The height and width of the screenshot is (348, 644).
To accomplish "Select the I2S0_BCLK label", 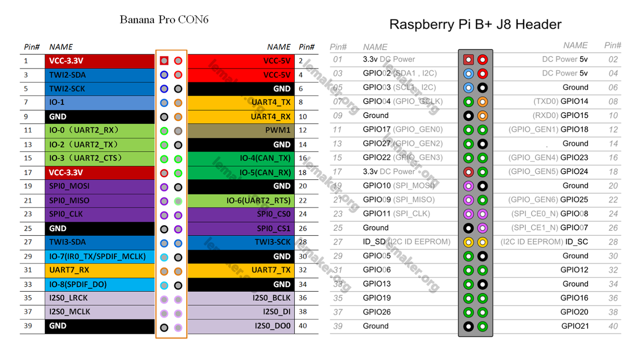I will tap(272, 298).
